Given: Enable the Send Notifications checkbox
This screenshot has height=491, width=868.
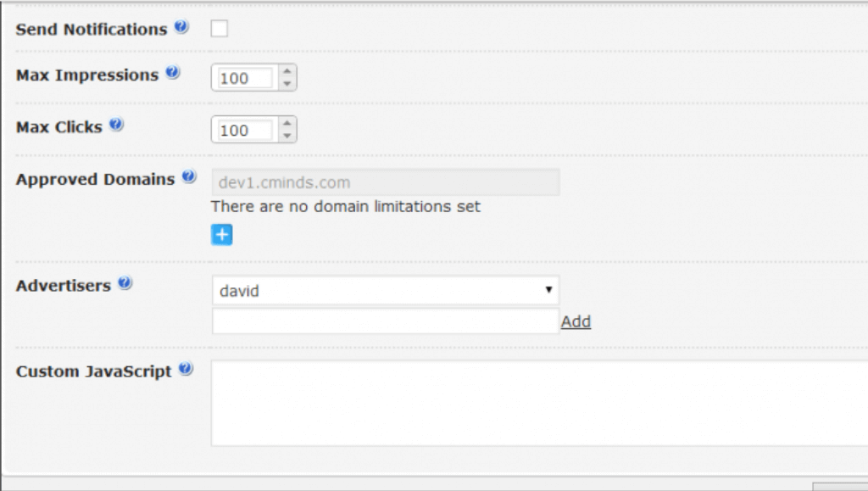Looking at the screenshot, I should [220, 29].
